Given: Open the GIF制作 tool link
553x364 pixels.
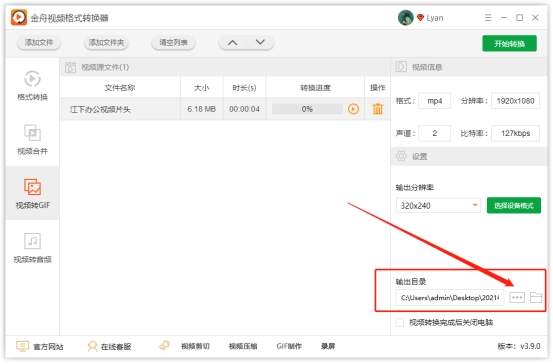Looking at the screenshot, I should (x=289, y=346).
